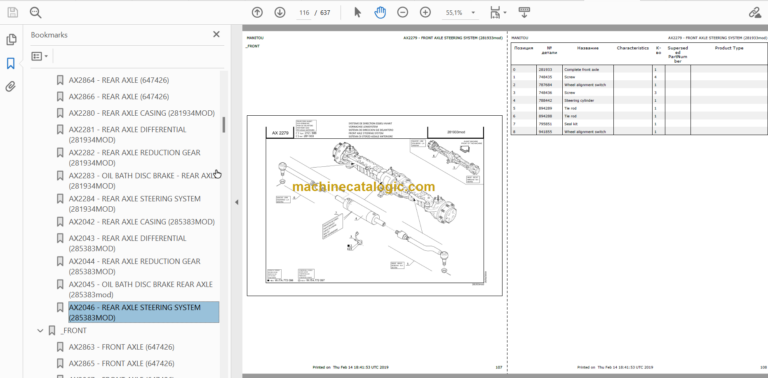Open bookmark AX2044 - REAR AXLE REDUCTION GEAR
768x378 pixels.
[x=135, y=266]
